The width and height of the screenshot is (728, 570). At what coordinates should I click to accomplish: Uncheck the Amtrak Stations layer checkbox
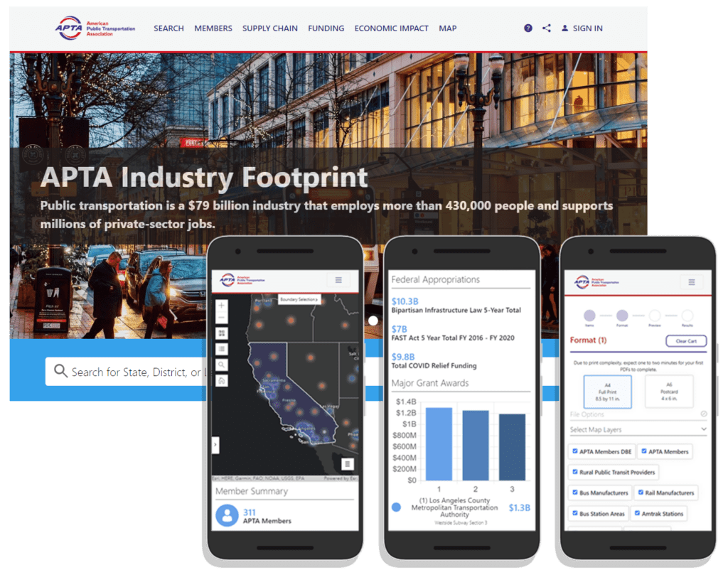[636, 513]
